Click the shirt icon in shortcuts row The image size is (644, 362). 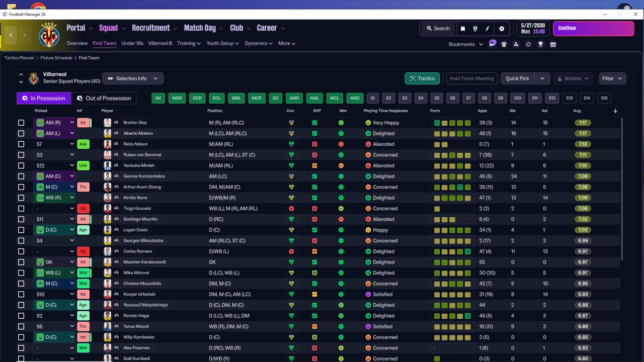point(504,44)
